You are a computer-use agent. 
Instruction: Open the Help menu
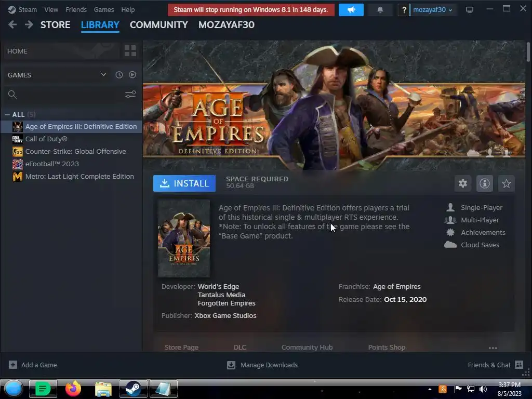tap(128, 9)
